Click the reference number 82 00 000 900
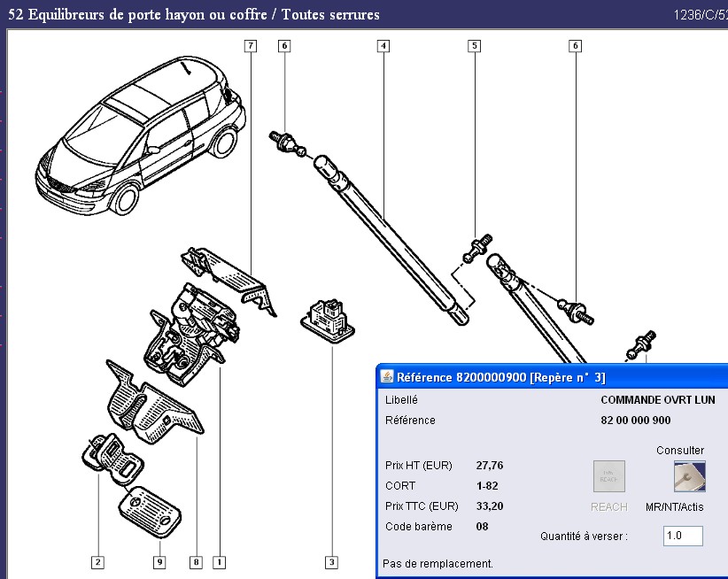The height and width of the screenshot is (579, 728). point(636,421)
